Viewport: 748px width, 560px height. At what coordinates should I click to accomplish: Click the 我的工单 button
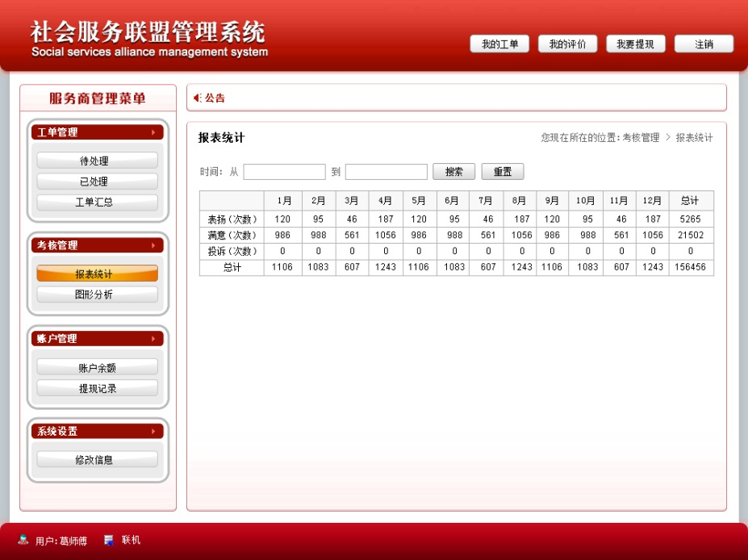[x=499, y=44]
